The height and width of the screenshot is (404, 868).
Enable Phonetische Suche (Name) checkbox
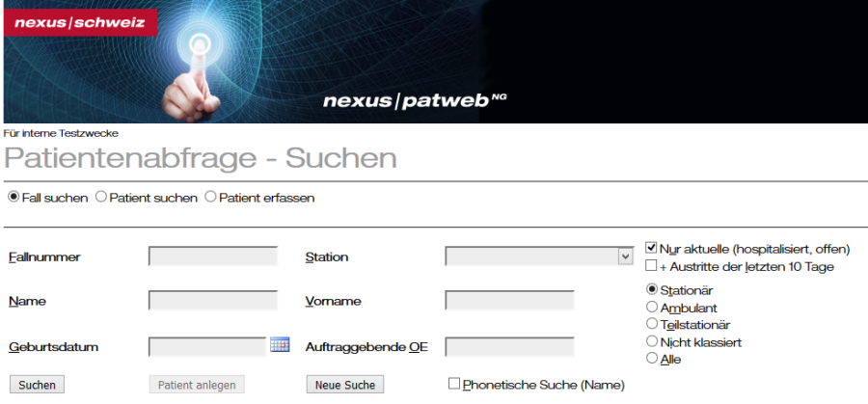pyautogui.click(x=454, y=384)
